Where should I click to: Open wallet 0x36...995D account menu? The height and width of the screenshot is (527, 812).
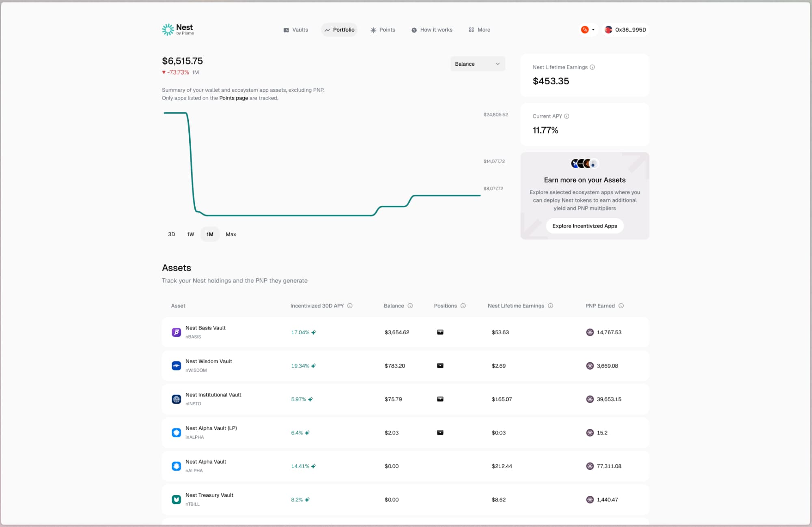(x=625, y=30)
